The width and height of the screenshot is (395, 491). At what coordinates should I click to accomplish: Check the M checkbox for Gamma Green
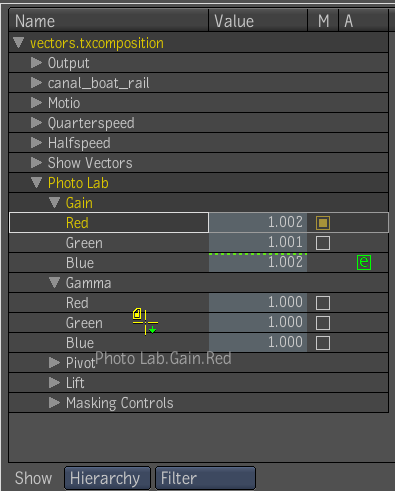(323, 323)
